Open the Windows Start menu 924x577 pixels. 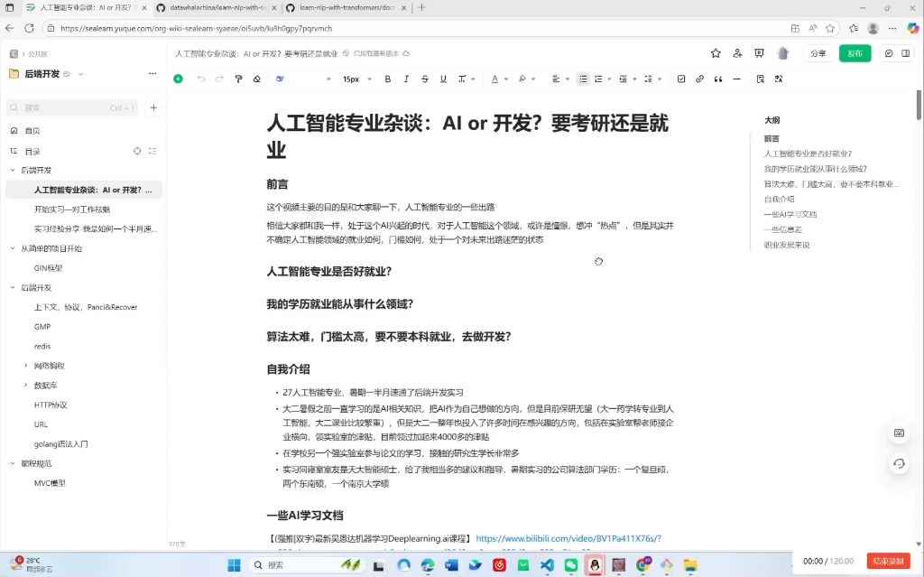pyautogui.click(x=234, y=565)
